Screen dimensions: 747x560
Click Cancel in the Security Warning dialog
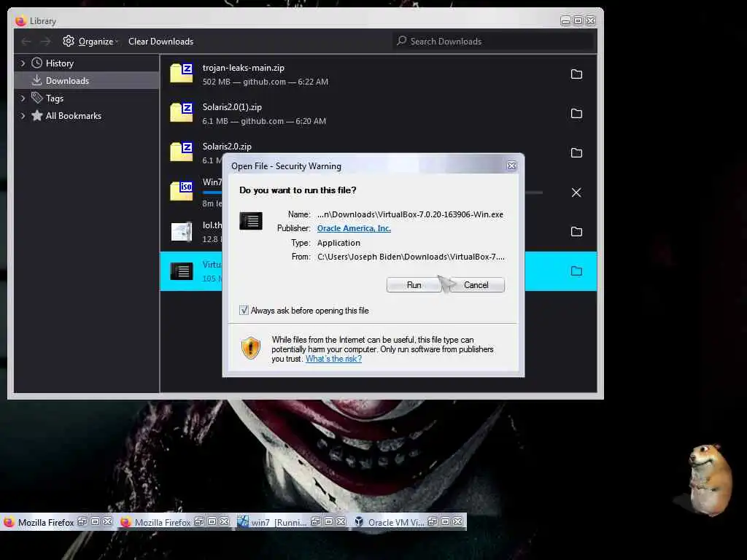(476, 285)
